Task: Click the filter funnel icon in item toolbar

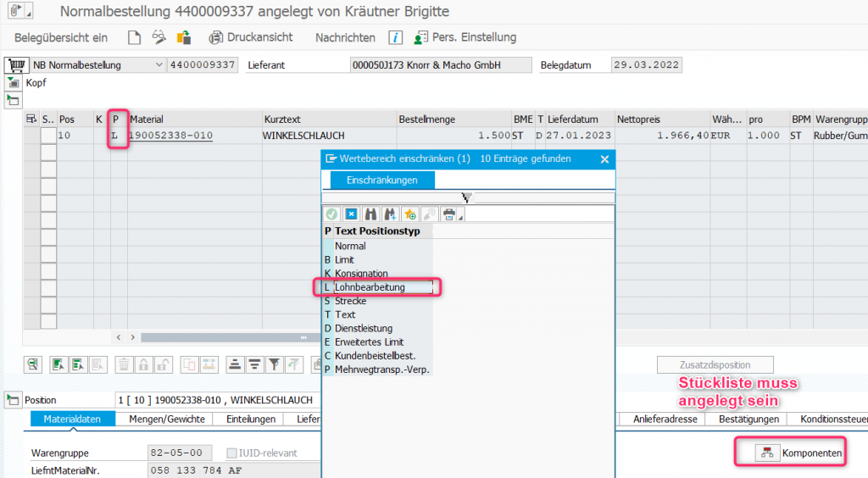Action: tap(274, 364)
